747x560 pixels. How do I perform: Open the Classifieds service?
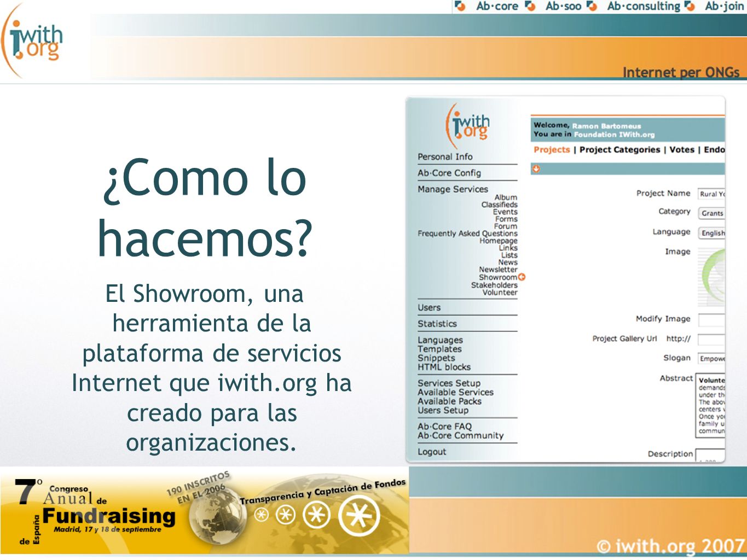point(499,205)
